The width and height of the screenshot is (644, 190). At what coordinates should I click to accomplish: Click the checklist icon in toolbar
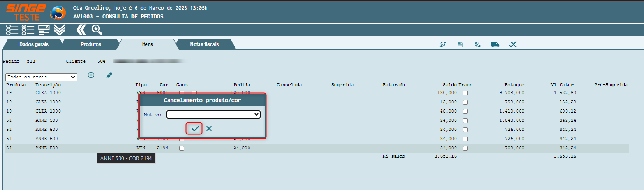(28, 30)
